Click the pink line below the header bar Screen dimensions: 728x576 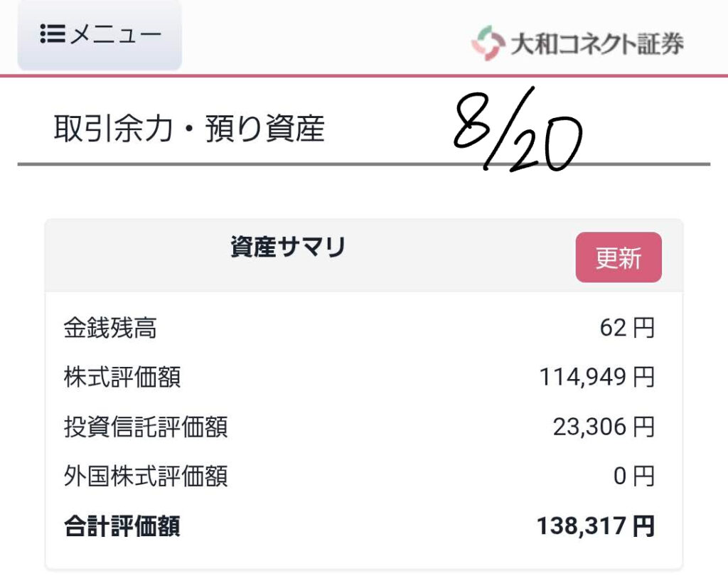364,75
